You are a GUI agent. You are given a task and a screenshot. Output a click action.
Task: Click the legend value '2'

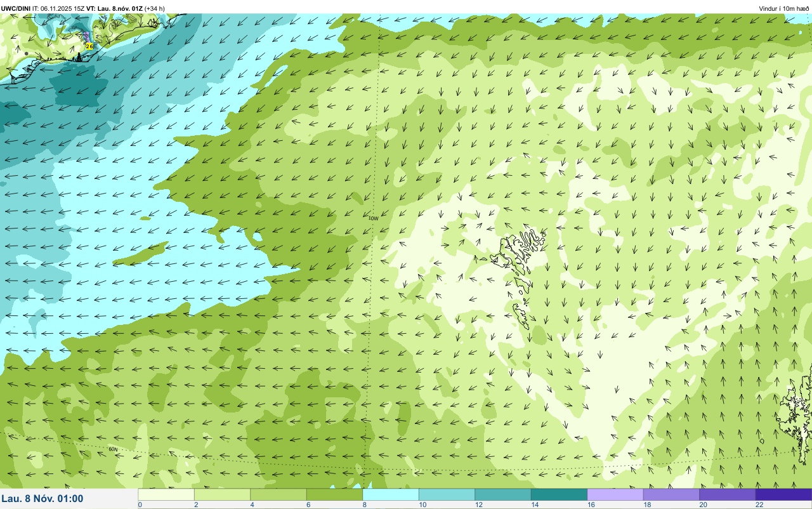coord(195,505)
